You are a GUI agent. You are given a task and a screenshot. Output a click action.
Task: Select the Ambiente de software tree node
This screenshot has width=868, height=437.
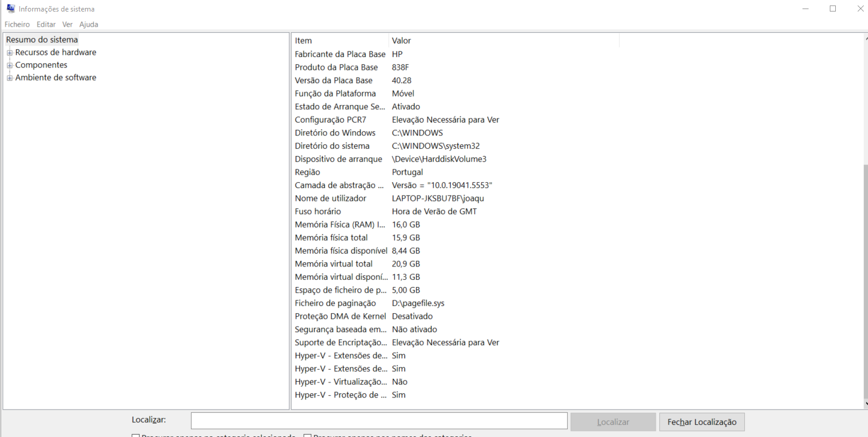click(56, 78)
